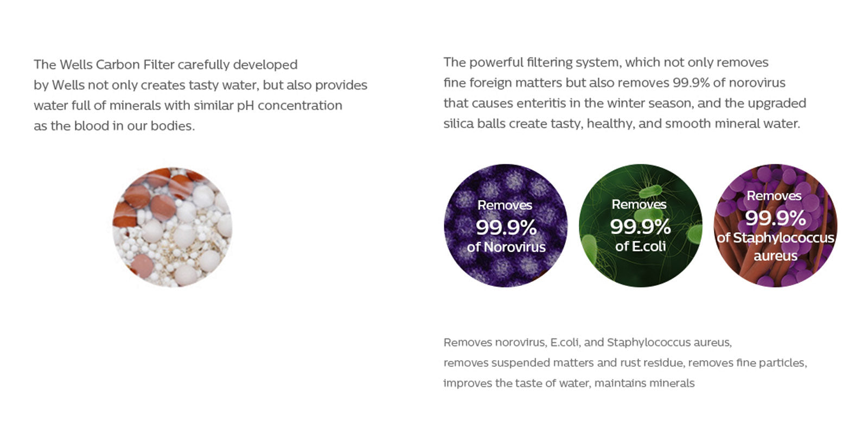Viewport: 868px width, 434px height.
Task: Click the 'of Norovirus' label text
Action: tap(506, 247)
